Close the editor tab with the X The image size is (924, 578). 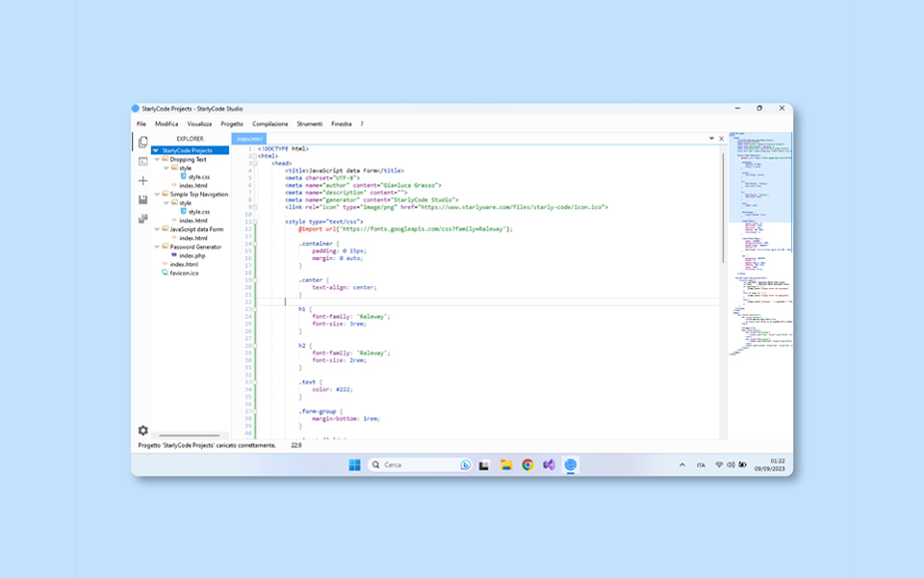click(721, 139)
